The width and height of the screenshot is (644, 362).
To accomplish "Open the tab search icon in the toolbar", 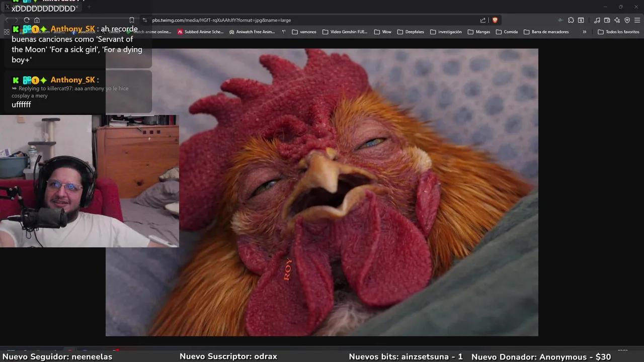I will coord(581,20).
